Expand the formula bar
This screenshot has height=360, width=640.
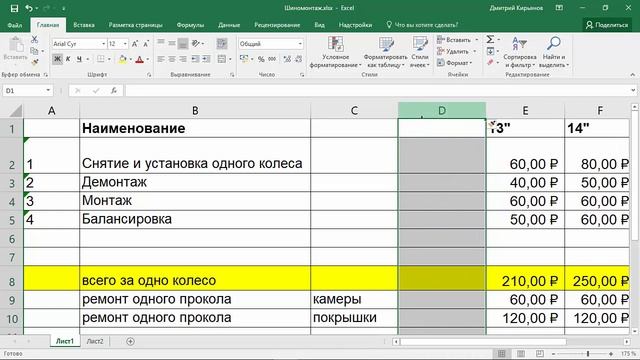(633, 91)
